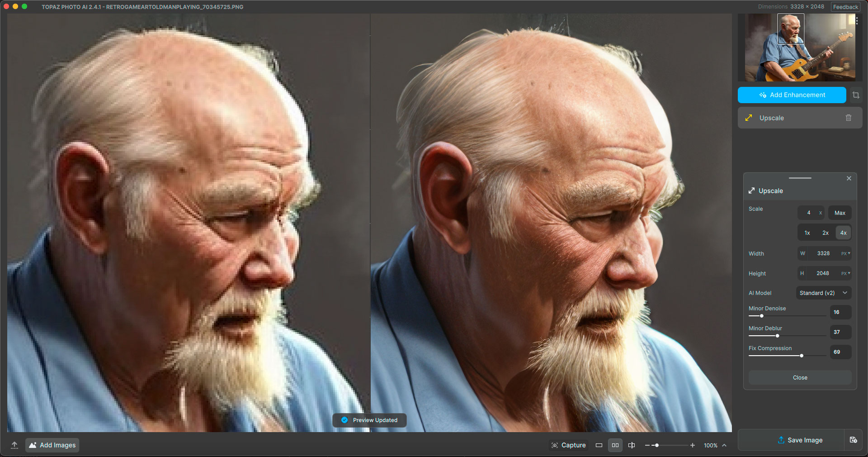Zoom in with the plus icon

click(x=692, y=446)
